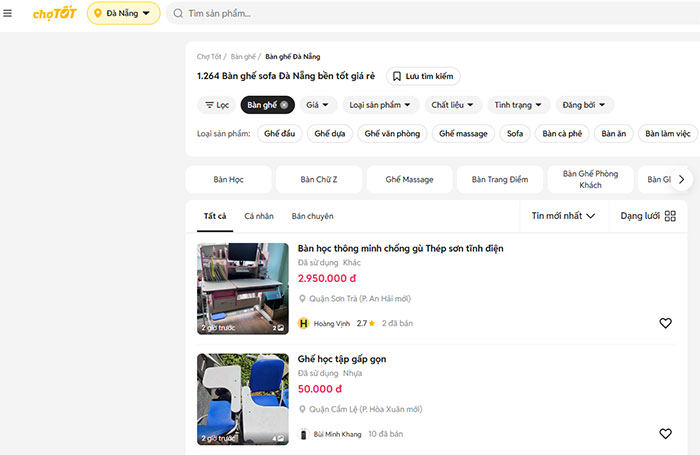This screenshot has height=455, width=700.
Task: Select the Ghế đẩu product type chip
Action: pos(279,134)
